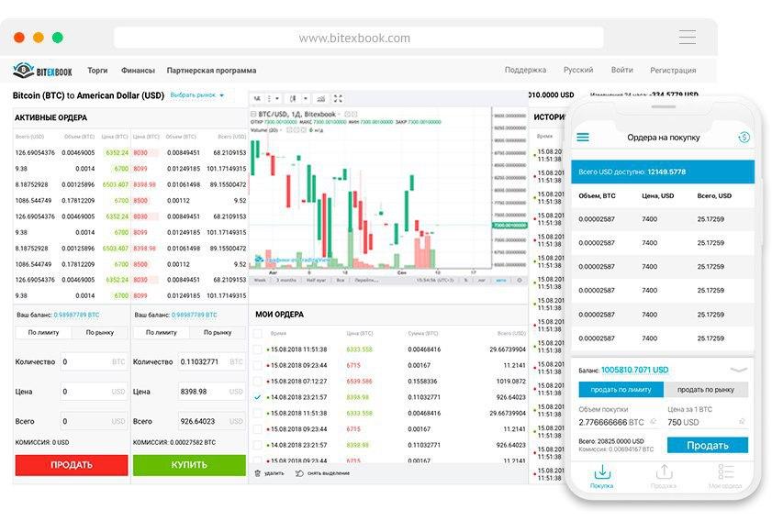Image resolution: width=772 pixels, height=532 pixels.
Task: Tap the mobile Продажа upload icon
Action: [x=665, y=472]
